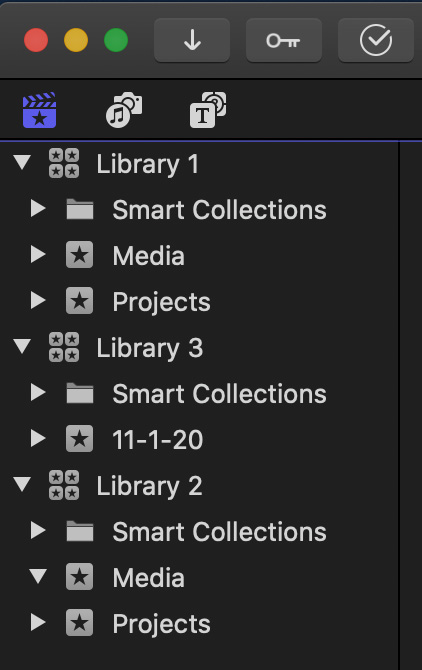Open the Titles and Generators sidebar
422x670 pixels.
coord(208,110)
